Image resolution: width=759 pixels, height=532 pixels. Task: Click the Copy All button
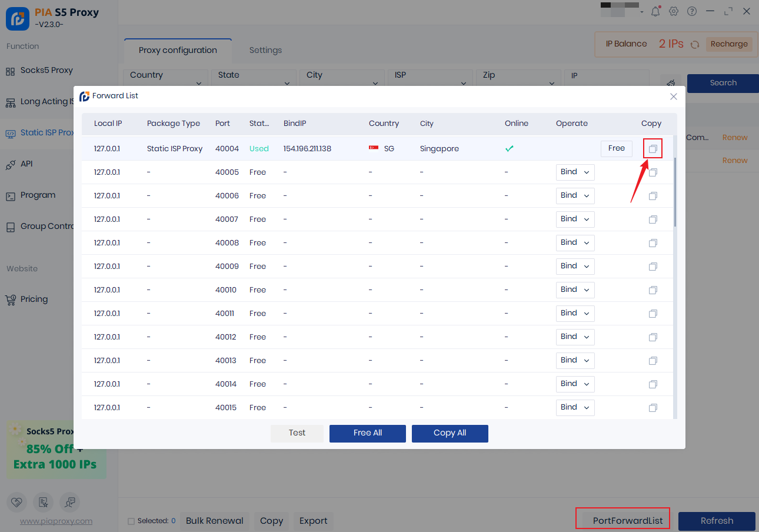pyautogui.click(x=450, y=433)
